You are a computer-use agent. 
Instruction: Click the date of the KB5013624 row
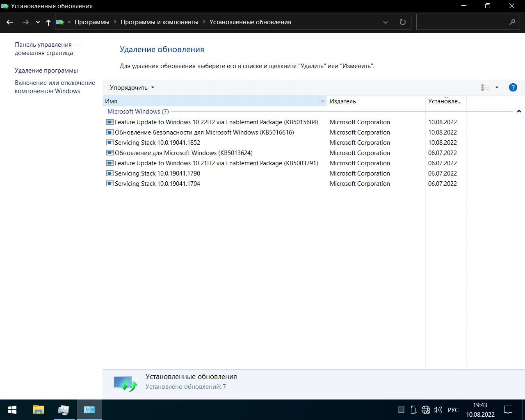coord(443,153)
